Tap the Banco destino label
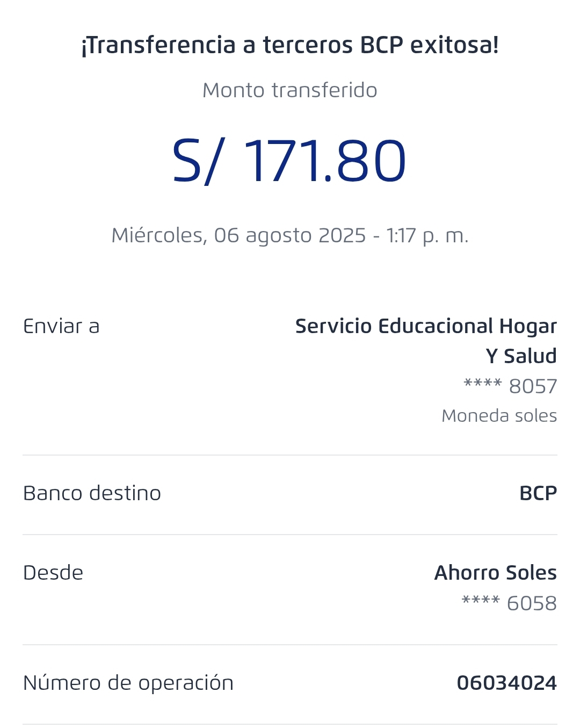The width and height of the screenshot is (580, 728). click(x=92, y=493)
